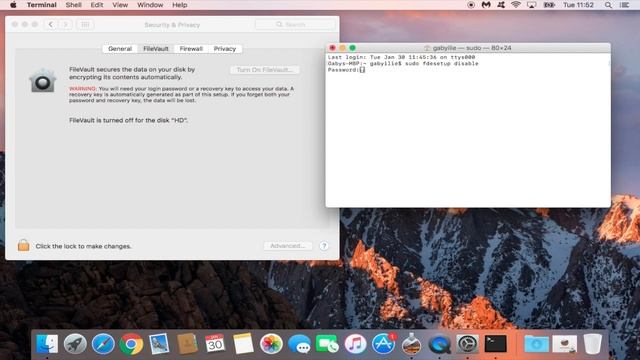Open iTunes from the Dock
The image size is (640, 360).
(x=355, y=344)
